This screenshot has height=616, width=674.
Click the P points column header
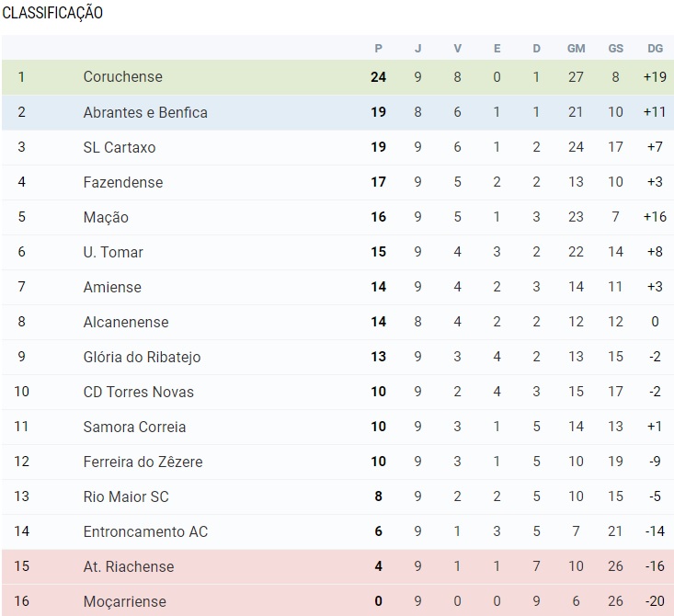click(x=378, y=48)
